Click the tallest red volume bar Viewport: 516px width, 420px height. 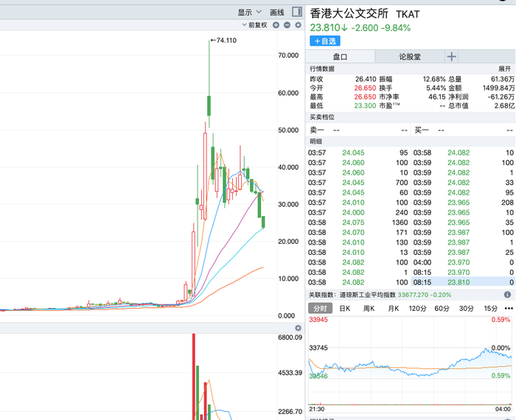pyautogui.click(x=194, y=377)
